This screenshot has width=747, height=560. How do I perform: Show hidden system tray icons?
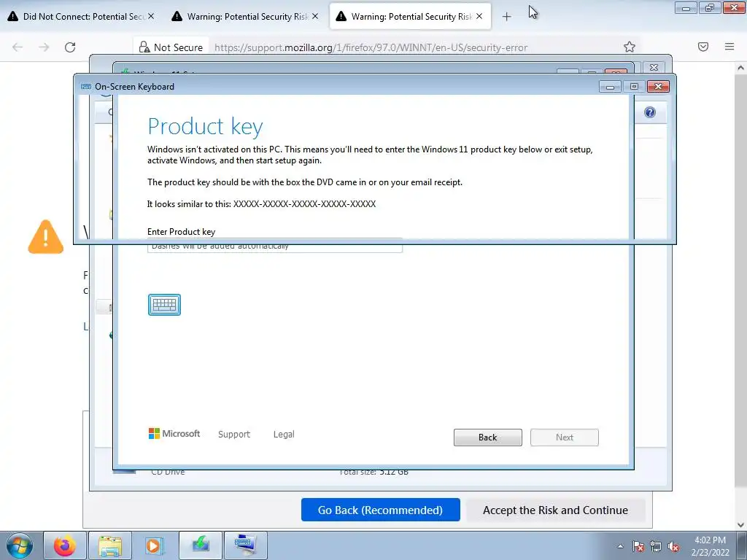tap(620, 546)
